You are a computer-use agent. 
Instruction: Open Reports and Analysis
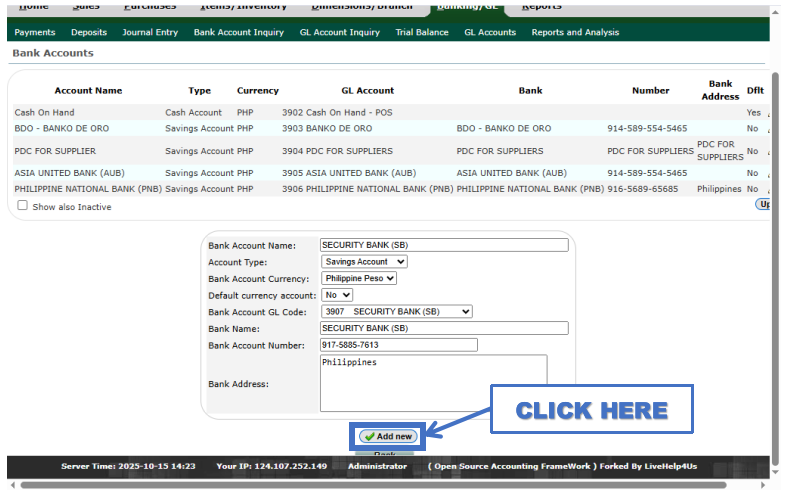pos(575,32)
